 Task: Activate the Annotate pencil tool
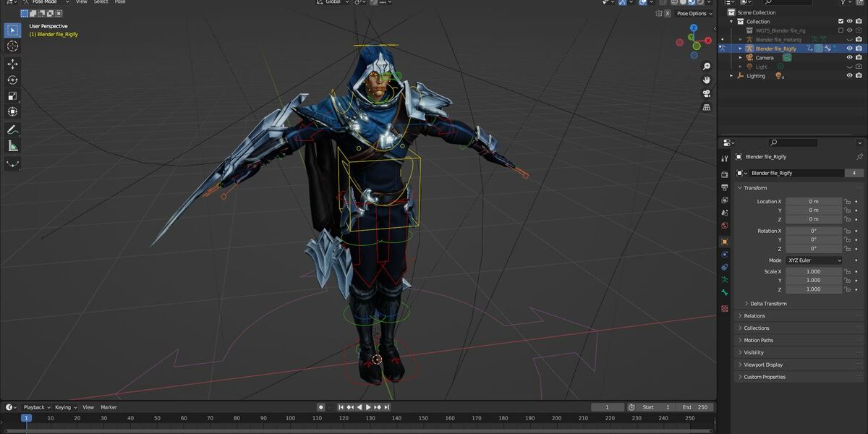click(12, 130)
